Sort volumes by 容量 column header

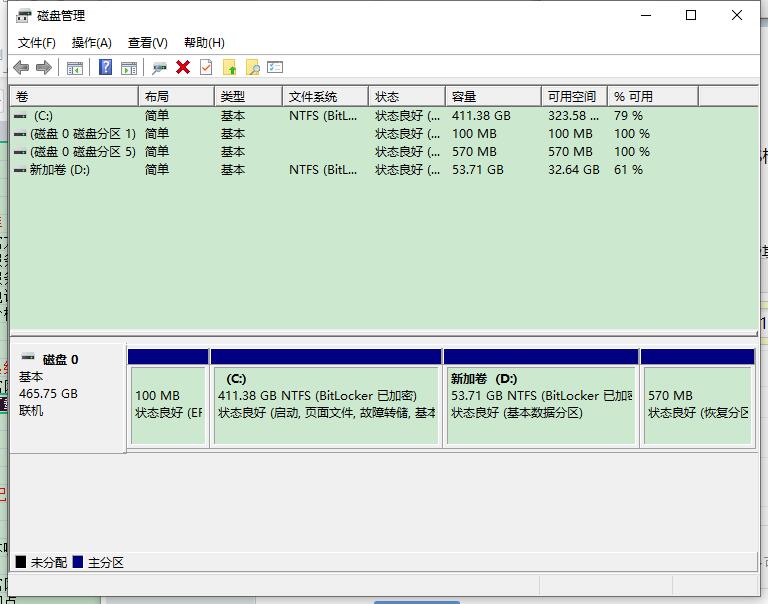coord(492,96)
